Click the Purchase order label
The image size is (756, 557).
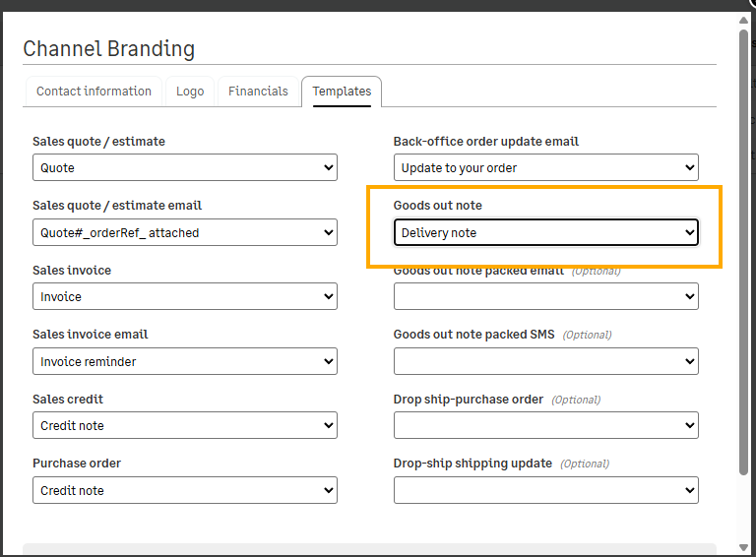(x=77, y=464)
